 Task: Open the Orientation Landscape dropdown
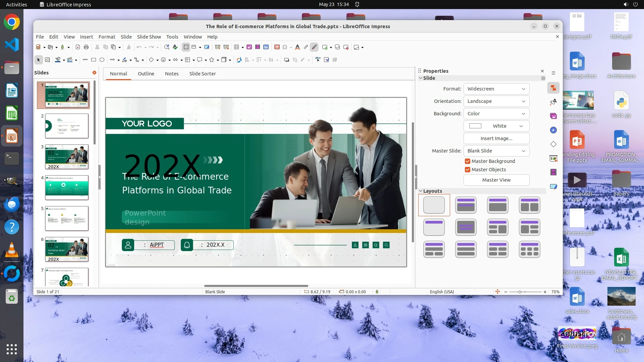click(x=496, y=101)
